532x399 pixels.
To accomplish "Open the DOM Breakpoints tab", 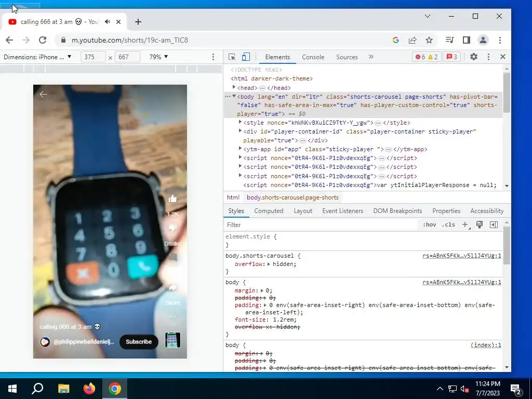I will coord(397,211).
